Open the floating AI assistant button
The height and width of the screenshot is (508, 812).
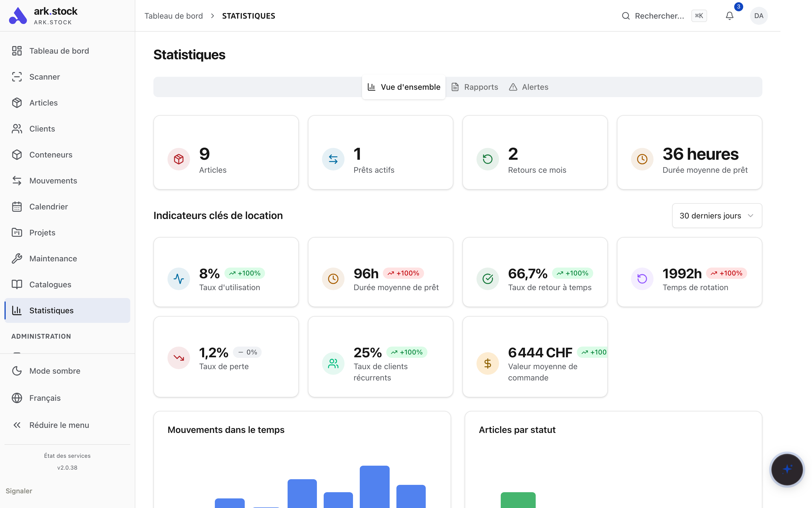point(787,469)
